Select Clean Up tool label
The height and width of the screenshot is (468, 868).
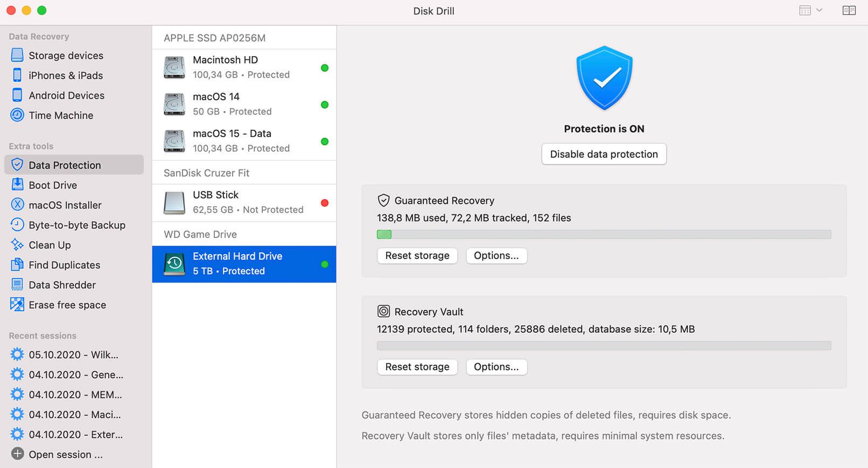click(50, 245)
